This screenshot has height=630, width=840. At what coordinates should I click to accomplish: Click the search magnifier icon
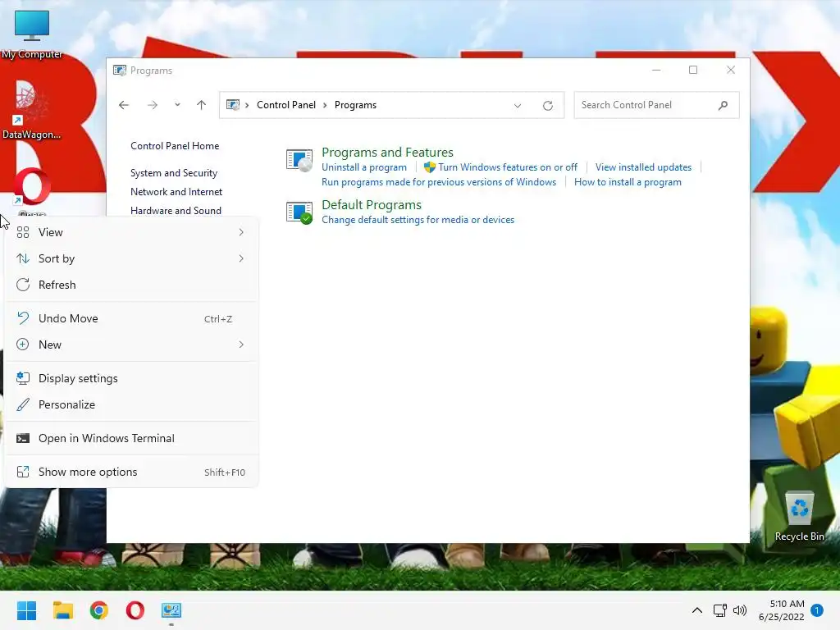pyautogui.click(x=724, y=105)
